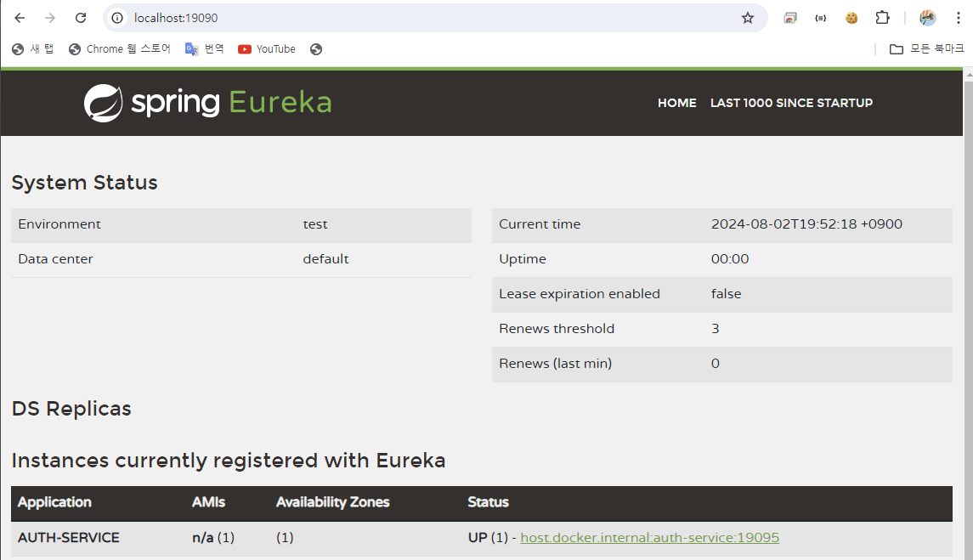Select the Current time value
The height and width of the screenshot is (560, 973).
806,224
